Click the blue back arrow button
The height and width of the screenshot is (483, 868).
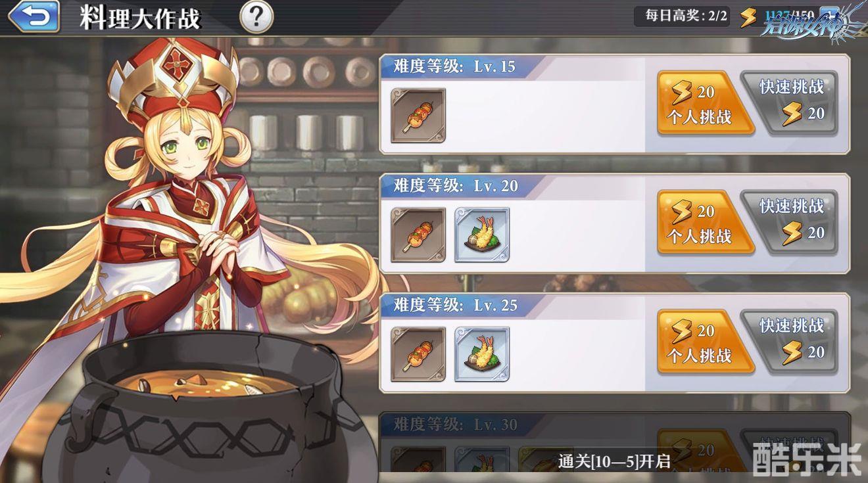click(33, 17)
